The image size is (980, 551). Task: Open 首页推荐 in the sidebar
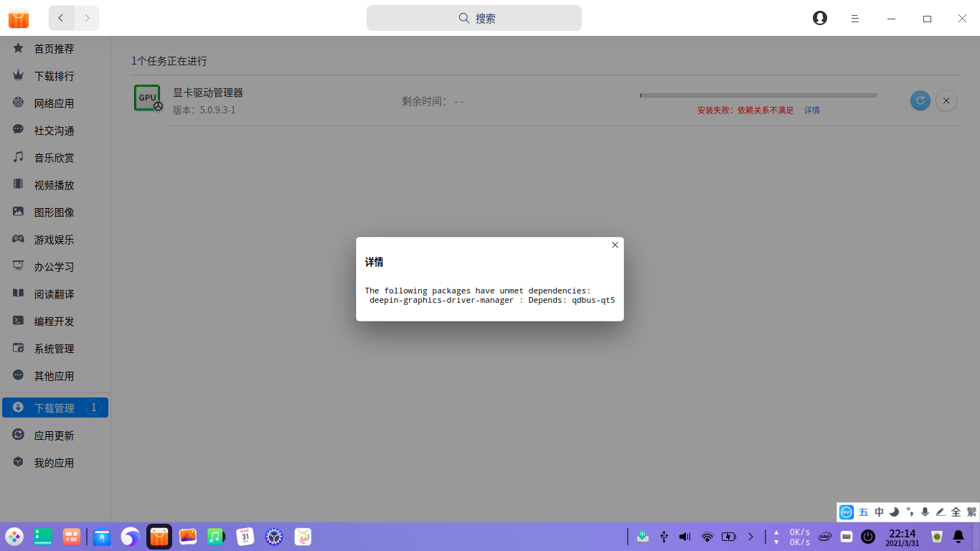[x=54, y=49]
